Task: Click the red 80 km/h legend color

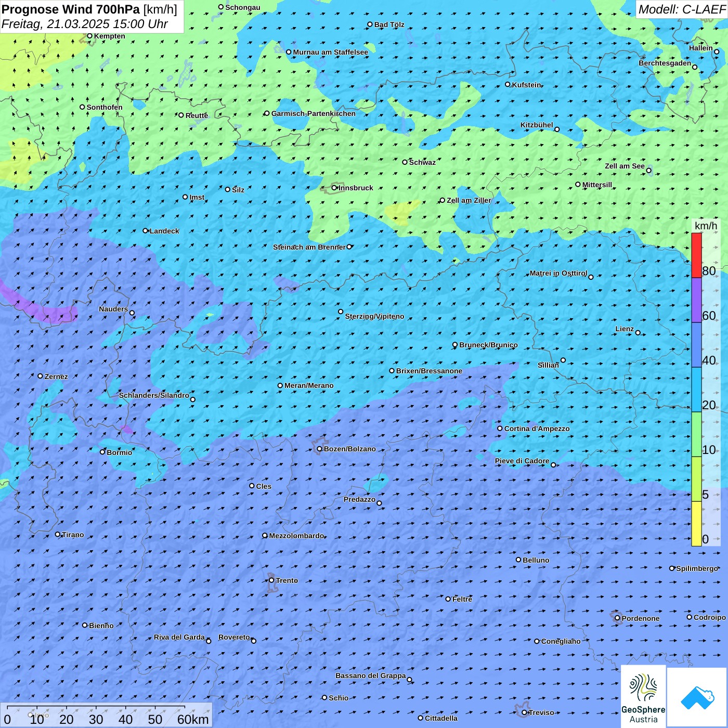Action: point(696,255)
